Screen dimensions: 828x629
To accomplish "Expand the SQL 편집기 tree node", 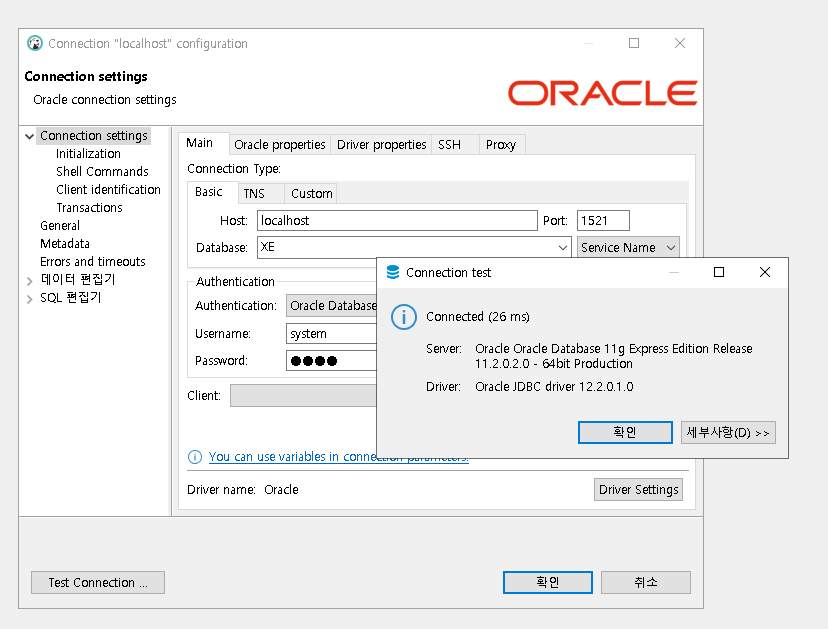I will (30, 299).
